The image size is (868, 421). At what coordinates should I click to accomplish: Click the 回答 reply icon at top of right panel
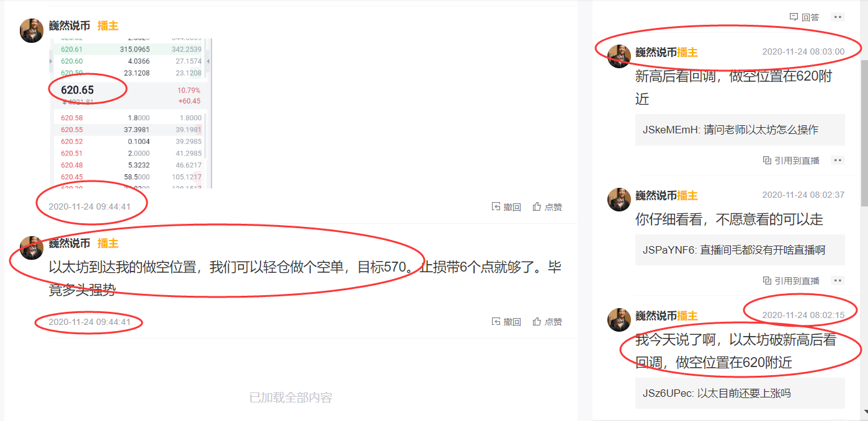tap(794, 17)
